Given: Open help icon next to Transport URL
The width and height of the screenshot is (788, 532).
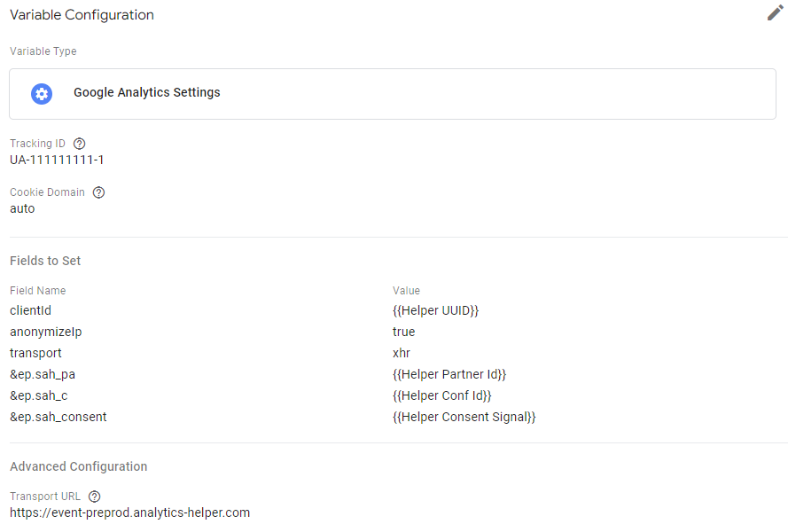Looking at the screenshot, I should [x=95, y=497].
